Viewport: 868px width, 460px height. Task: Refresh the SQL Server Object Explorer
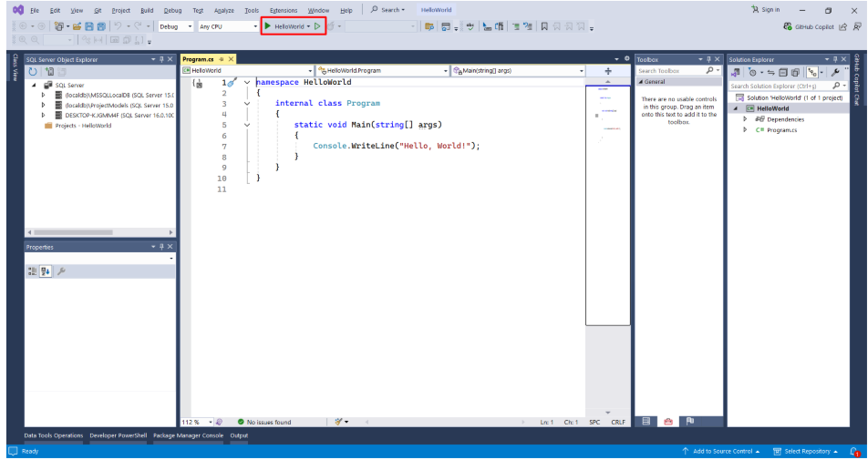[33, 72]
